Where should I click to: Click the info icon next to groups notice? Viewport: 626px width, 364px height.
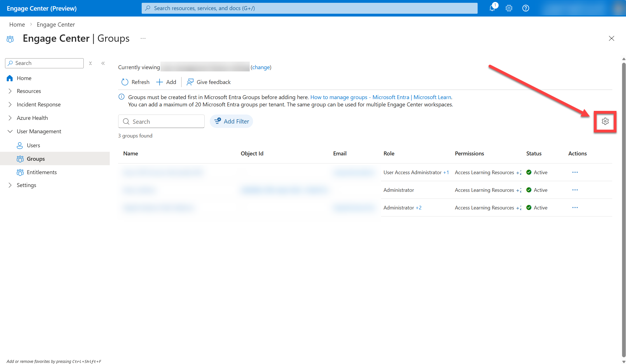[122, 97]
